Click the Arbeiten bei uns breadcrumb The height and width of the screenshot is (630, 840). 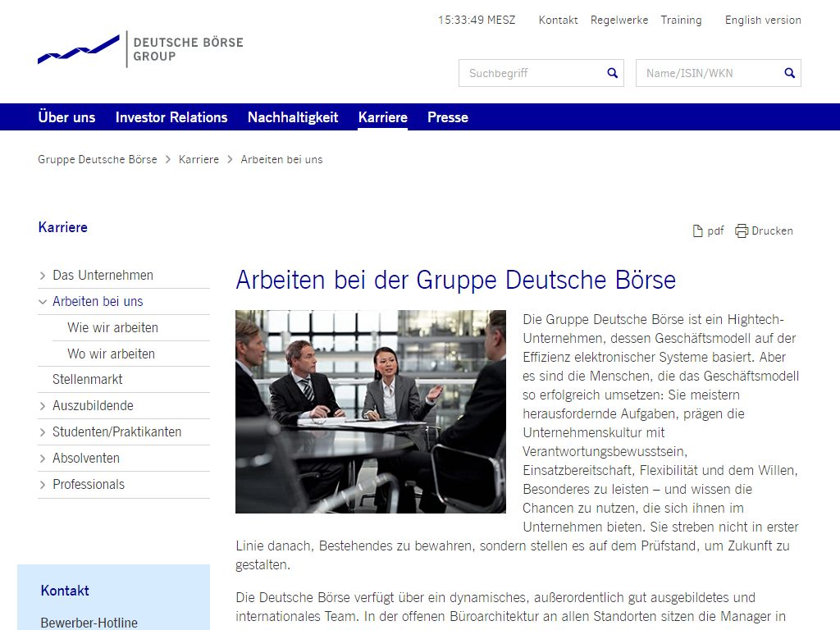point(282,160)
